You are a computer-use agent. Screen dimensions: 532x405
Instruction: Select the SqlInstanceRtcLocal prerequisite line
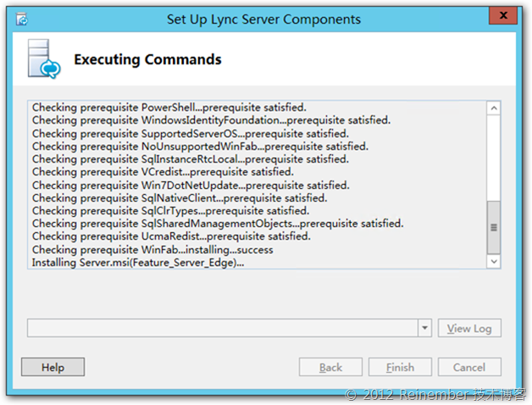coord(190,159)
